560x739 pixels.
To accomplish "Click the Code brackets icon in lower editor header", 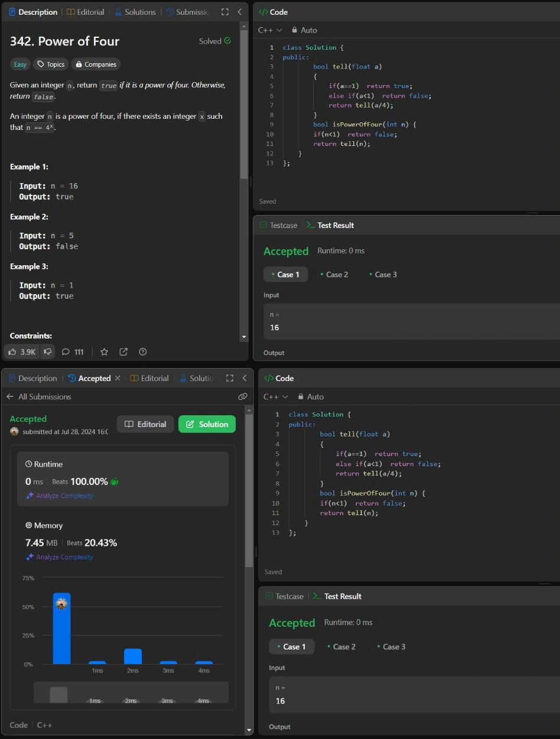I will 269,378.
